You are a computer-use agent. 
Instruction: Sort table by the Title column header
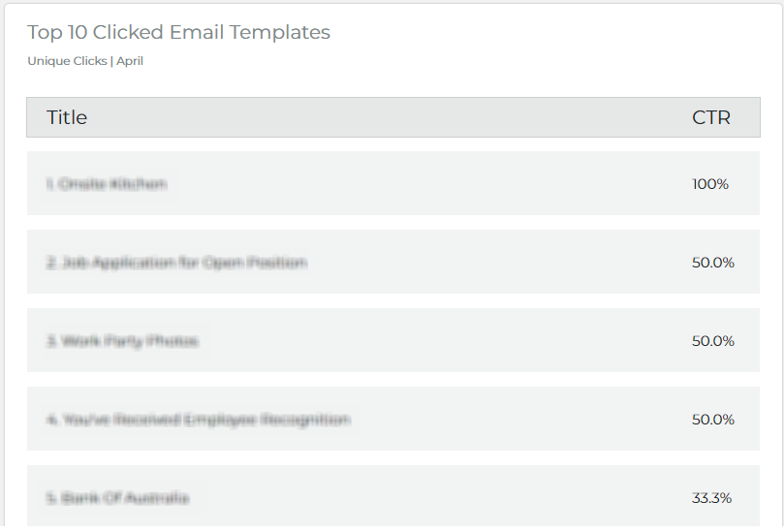(67, 117)
